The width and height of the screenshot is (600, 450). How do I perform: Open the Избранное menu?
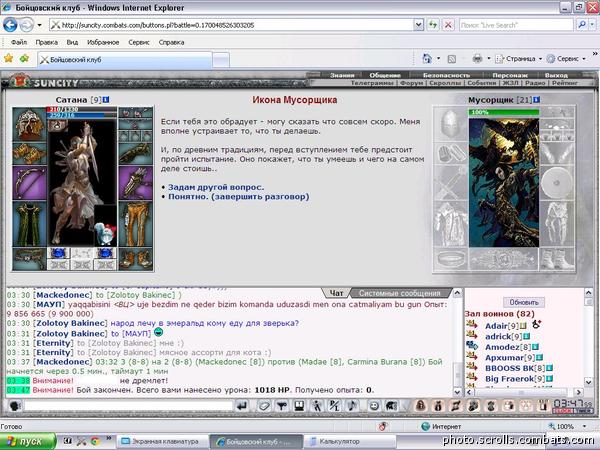tap(103, 42)
